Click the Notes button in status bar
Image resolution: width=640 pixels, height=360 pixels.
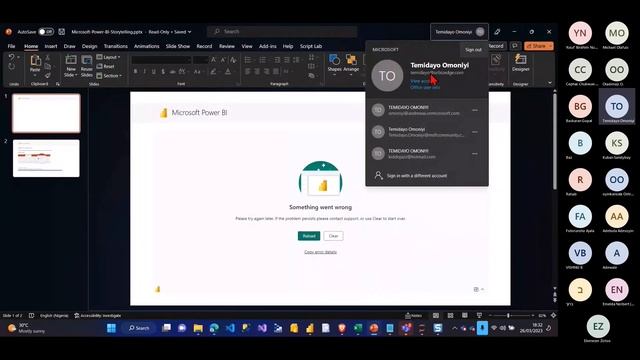413,316
